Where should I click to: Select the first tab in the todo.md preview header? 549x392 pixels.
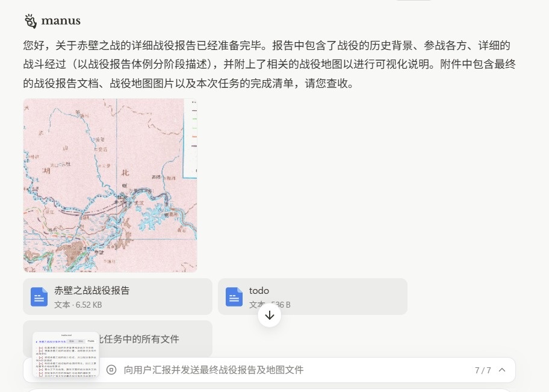72,341
